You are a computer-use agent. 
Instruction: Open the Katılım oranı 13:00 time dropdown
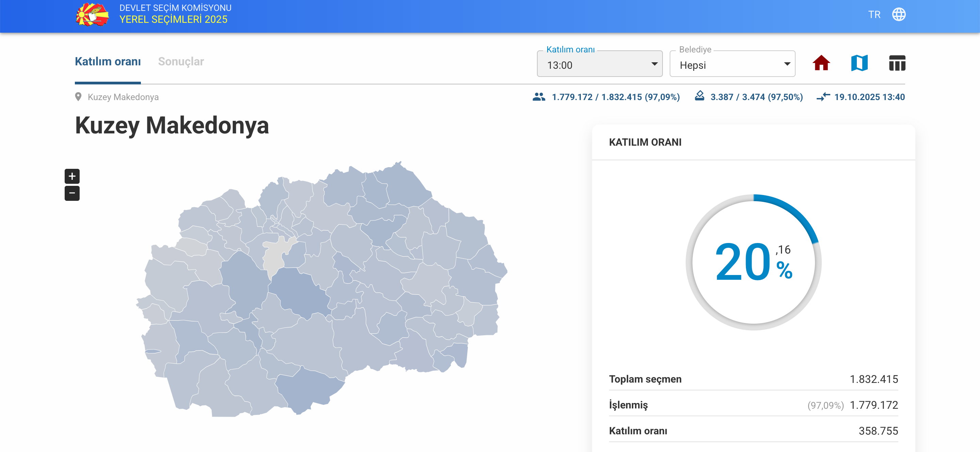point(599,64)
